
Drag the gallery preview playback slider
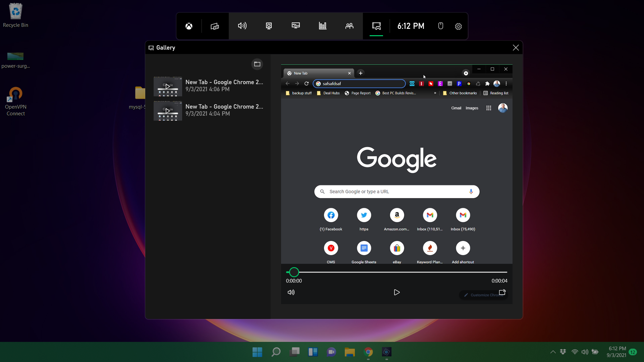(x=294, y=272)
